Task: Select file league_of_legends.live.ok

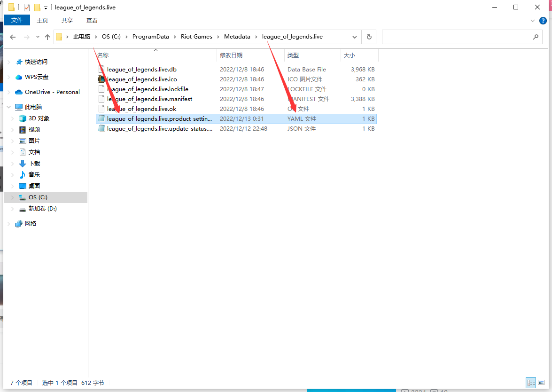Action: click(x=141, y=109)
